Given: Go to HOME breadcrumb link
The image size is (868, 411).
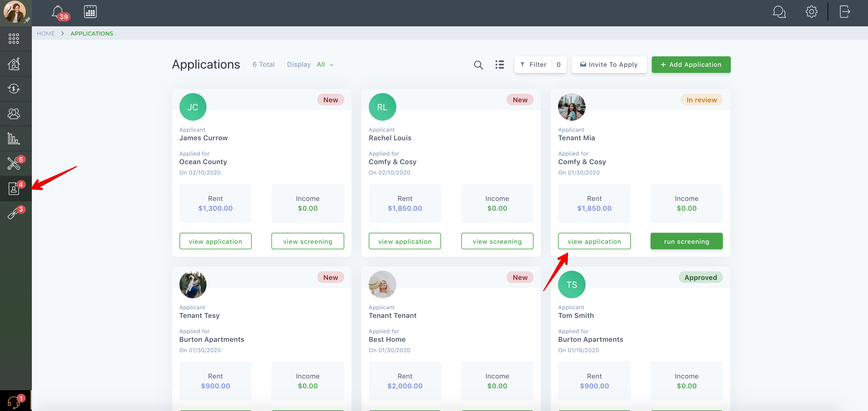Looking at the screenshot, I should (x=46, y=33).
